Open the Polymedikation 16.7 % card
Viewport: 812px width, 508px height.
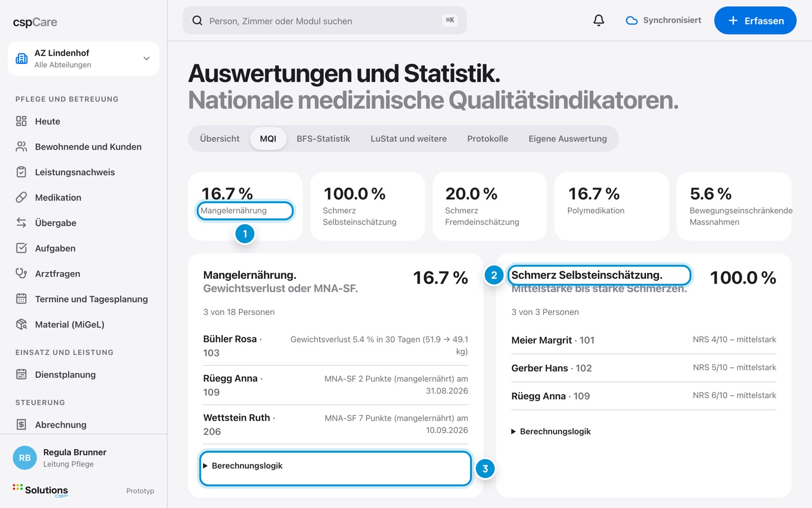coord(612,206)
